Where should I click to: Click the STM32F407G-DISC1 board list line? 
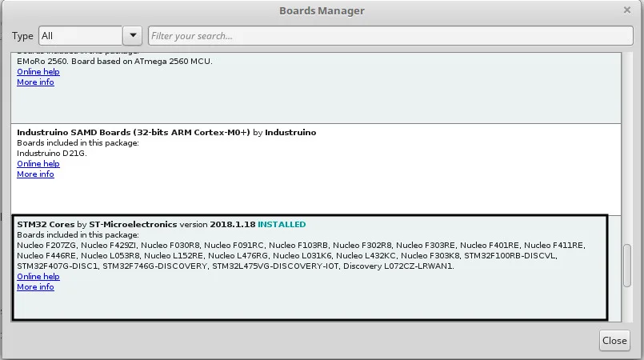[x=235, y=266]
